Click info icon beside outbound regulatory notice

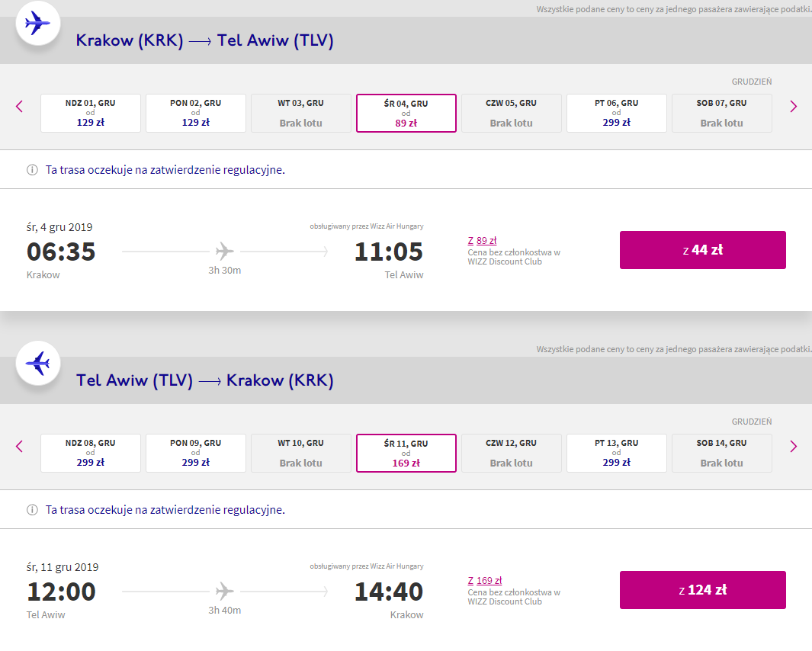click(32, 170)
